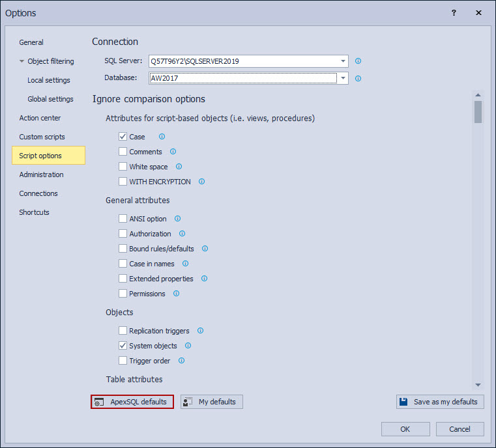The height and width of the screenshot is (448, 496).
Task: Click the question mark help button
Action: (x=454, y=13)
